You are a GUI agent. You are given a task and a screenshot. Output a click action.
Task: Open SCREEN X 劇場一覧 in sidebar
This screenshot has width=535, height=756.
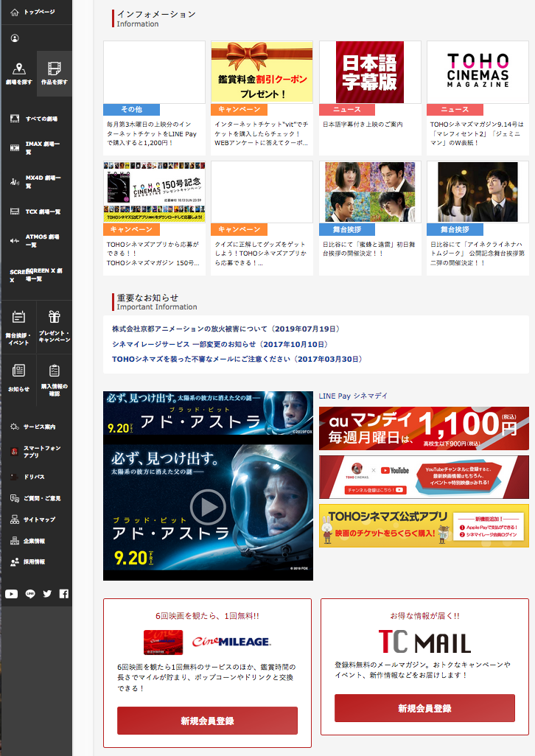point(36,275)
